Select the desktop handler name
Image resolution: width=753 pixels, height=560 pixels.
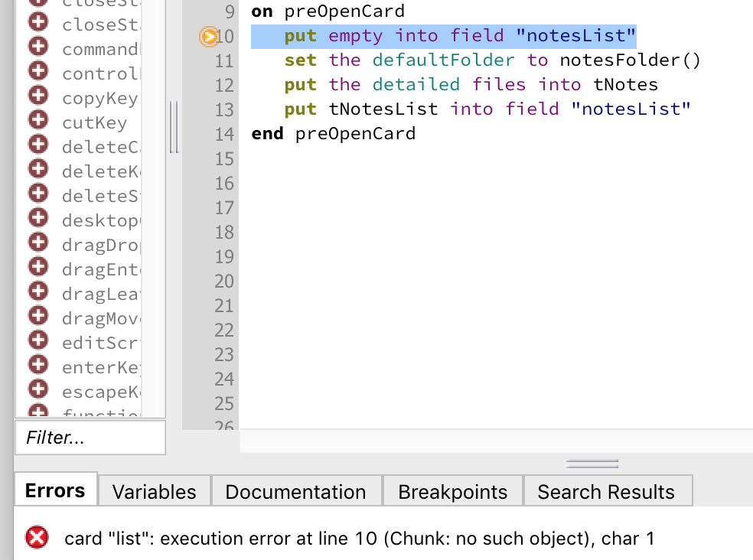click(x=101, y=220)
